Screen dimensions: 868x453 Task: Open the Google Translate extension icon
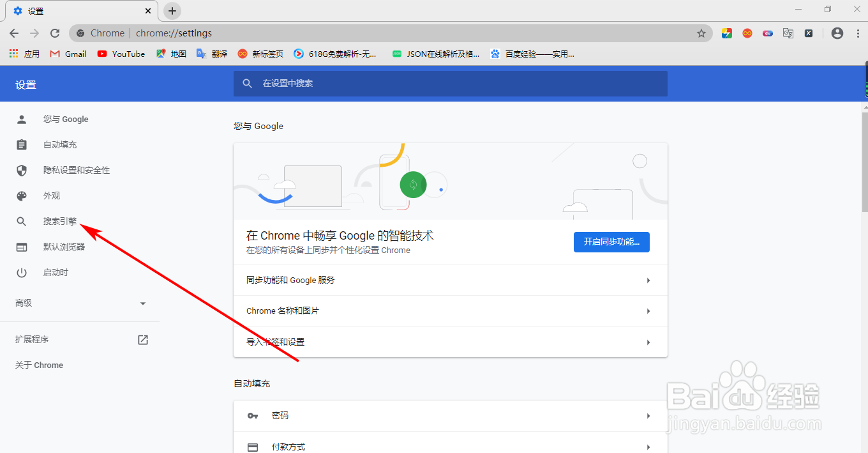coord(788,33)
